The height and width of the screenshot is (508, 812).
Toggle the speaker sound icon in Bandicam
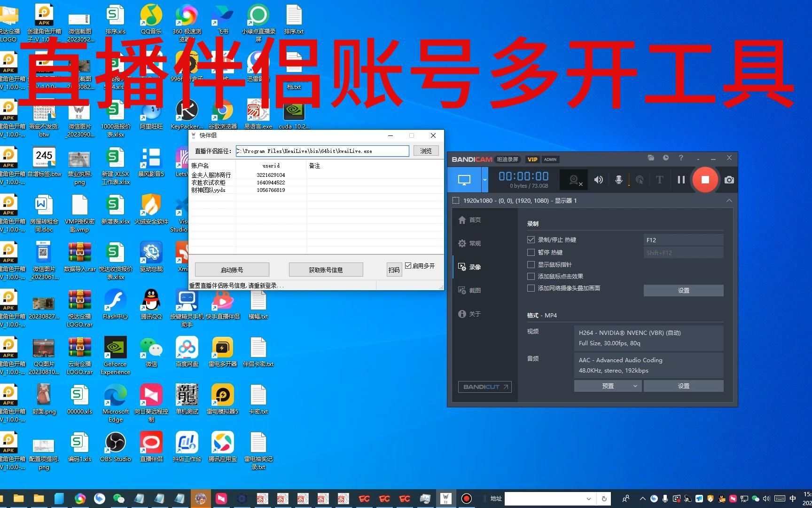(x=598, y=180)
